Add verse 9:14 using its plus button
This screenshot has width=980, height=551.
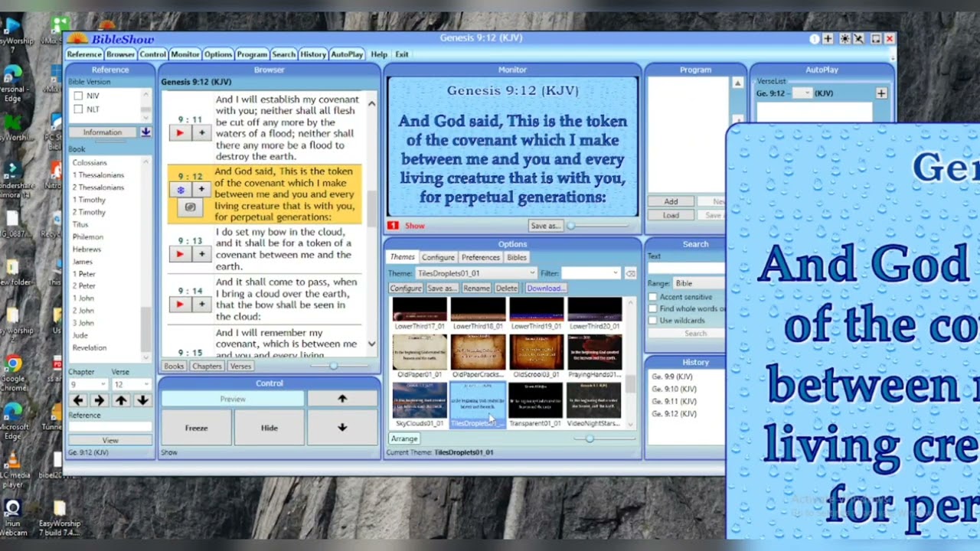201,305
